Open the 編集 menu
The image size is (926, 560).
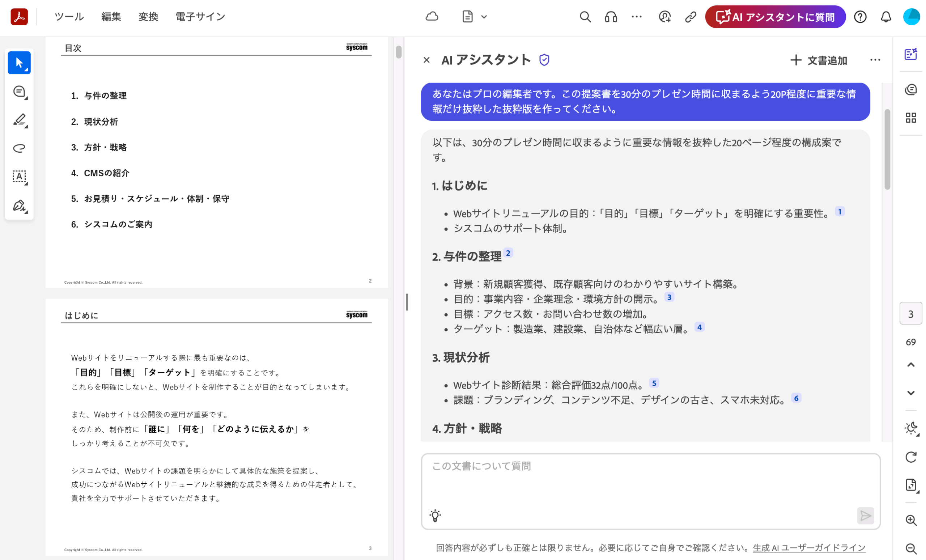pyautogui.click(x=111, y=17)
